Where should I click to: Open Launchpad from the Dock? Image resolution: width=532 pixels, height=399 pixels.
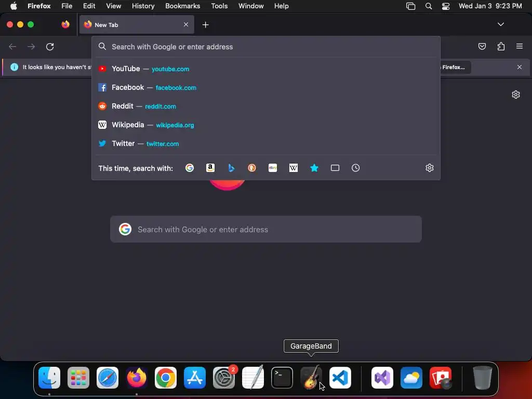point(78,378)
